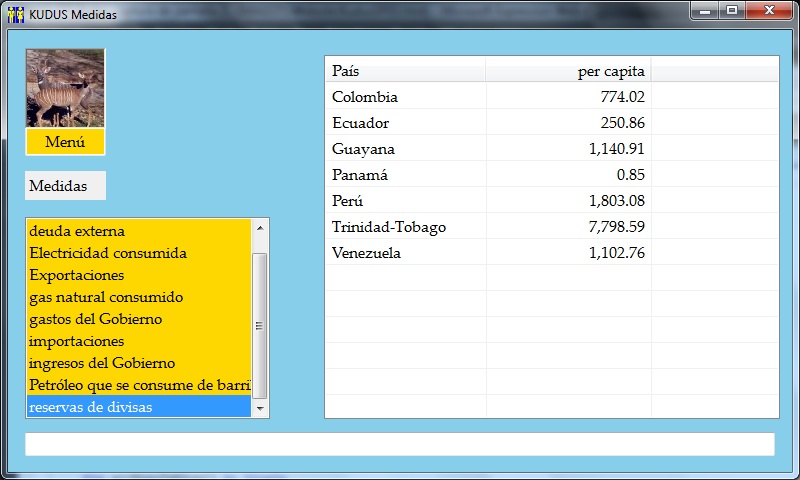Minimize the KUDUS Medidas window

click(x=707, y=11)
